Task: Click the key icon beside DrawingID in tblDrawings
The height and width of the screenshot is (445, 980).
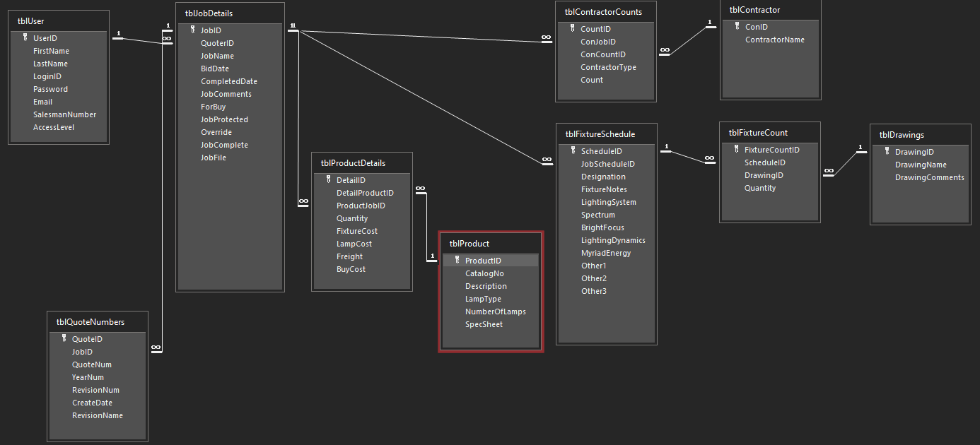Action: (887, 152)
